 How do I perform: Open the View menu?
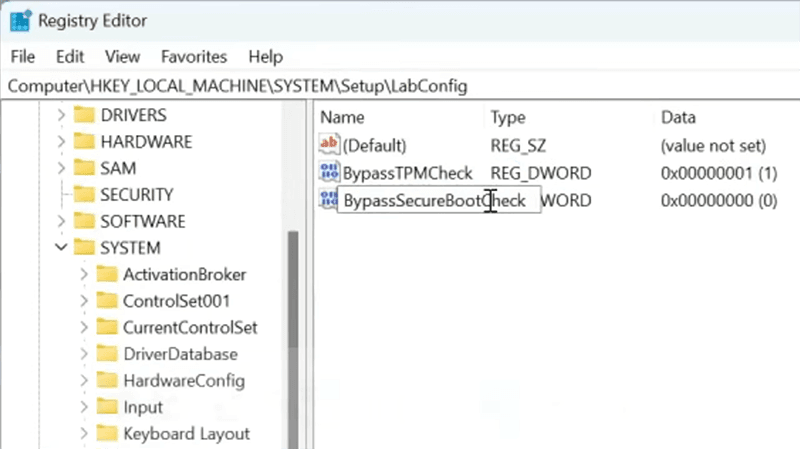coord(122,57)
